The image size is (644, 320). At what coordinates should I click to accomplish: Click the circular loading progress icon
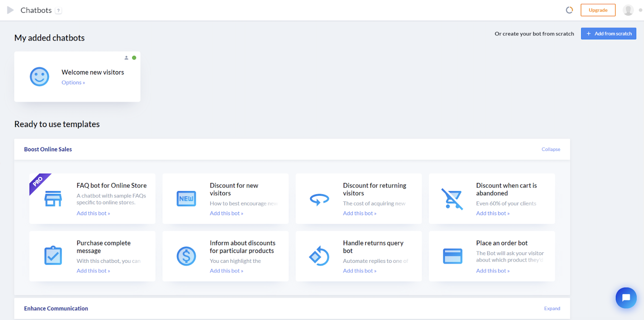pyautogui.click(x=569, y=10)
